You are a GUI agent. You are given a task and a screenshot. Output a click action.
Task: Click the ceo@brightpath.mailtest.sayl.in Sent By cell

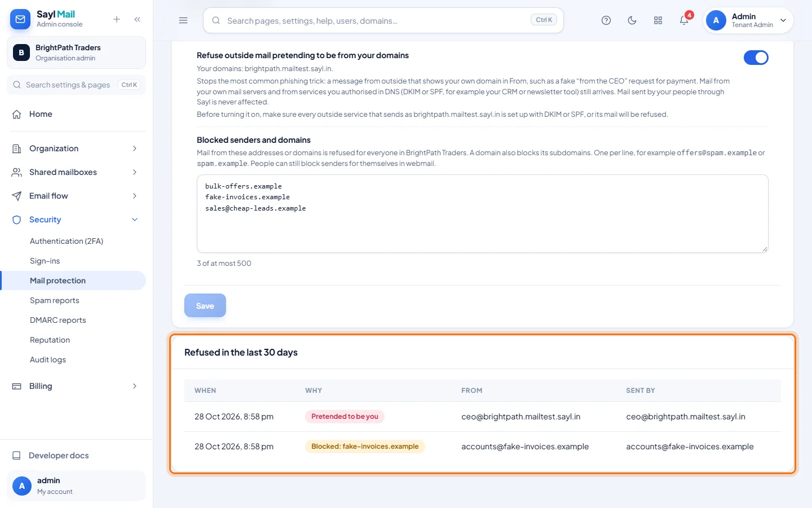click(x=686, y=417)
